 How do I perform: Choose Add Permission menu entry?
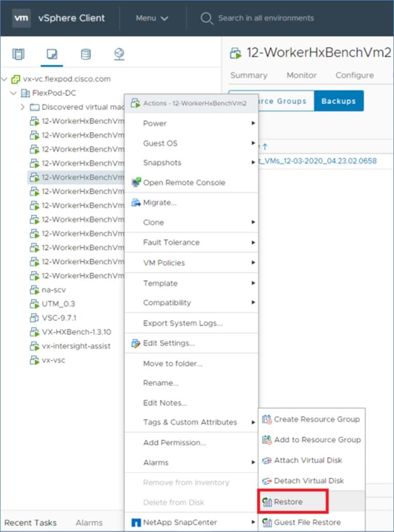pyautogui.click(x=192, y=442)
